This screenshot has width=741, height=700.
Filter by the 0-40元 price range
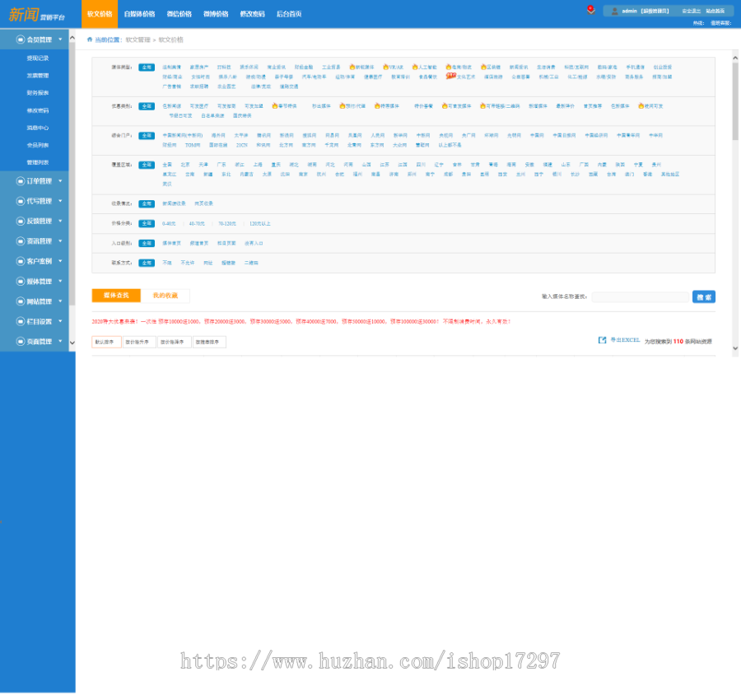(x=169, y=224)
